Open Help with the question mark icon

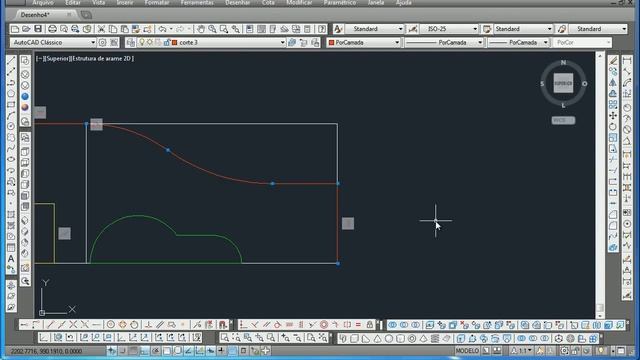click(x=322, y=29)
